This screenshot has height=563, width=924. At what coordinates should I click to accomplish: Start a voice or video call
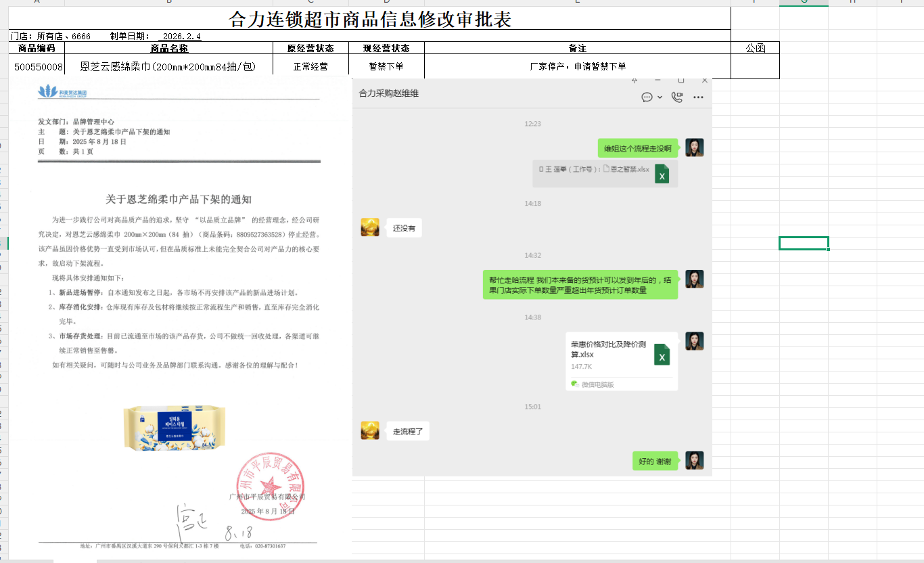coord(676,97)
